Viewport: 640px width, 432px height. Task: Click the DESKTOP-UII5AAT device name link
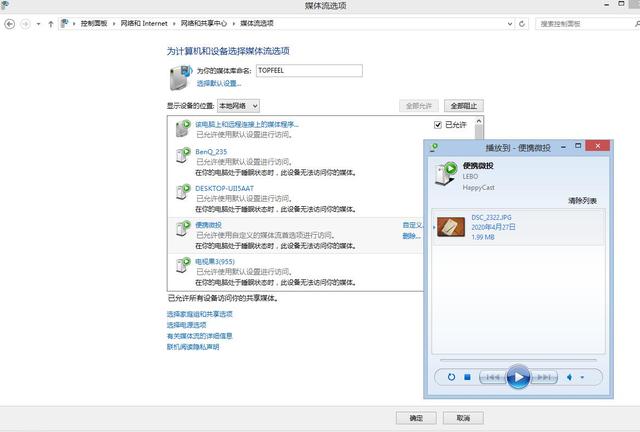point(224,189)
